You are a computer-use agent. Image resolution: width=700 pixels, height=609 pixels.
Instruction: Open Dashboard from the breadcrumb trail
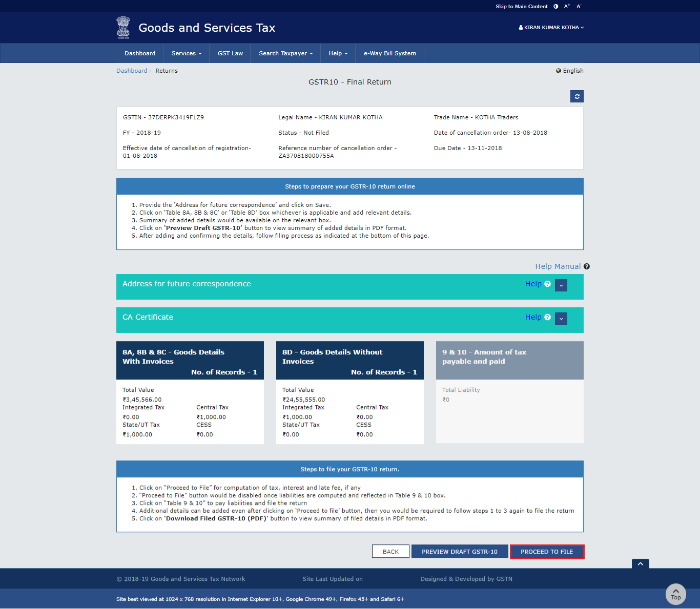point(132,71)
